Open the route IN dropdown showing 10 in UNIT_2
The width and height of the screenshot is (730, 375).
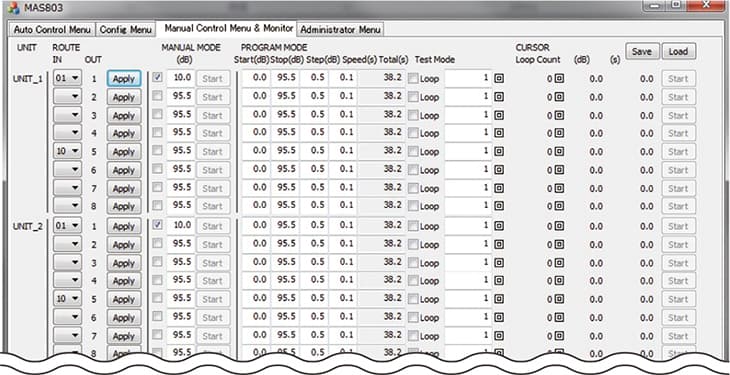(x=68, y=299)
